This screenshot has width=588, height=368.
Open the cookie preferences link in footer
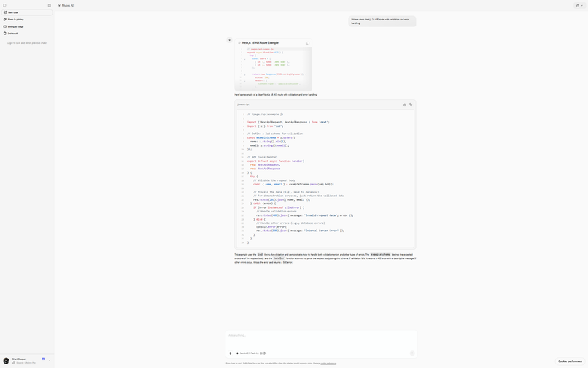[x=328, y=363]
